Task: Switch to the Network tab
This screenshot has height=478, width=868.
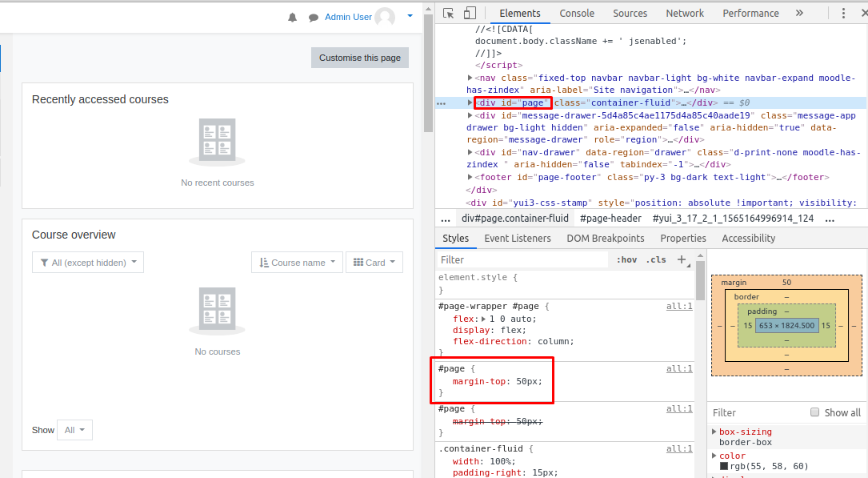Action: coord(685,14)
